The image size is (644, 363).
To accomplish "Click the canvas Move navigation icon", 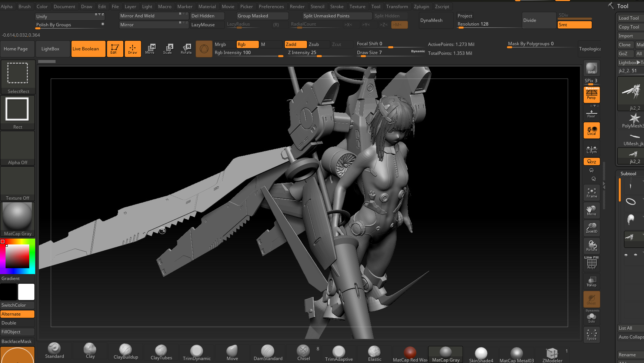I will [591, 210].
